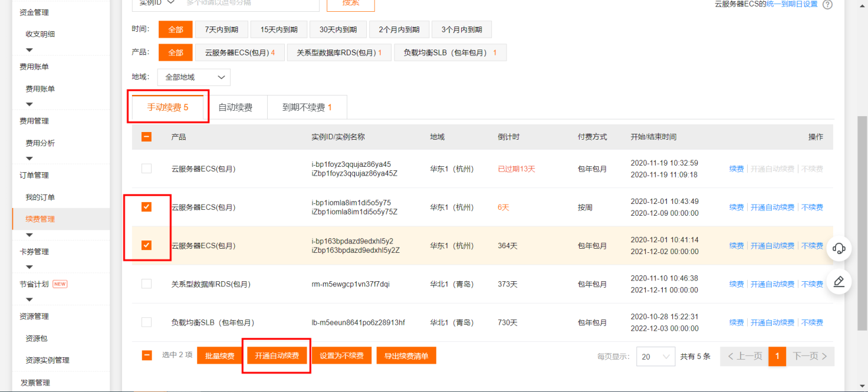Select 全部 in the 时间 filter
The image size is (868, 392).
(x=176, y=29)
